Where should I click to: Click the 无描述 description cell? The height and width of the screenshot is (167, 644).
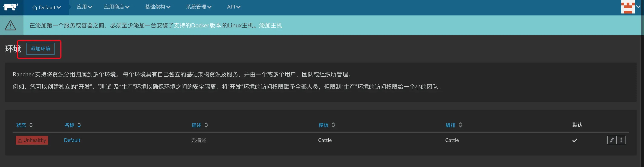click(x=198, y=140)
